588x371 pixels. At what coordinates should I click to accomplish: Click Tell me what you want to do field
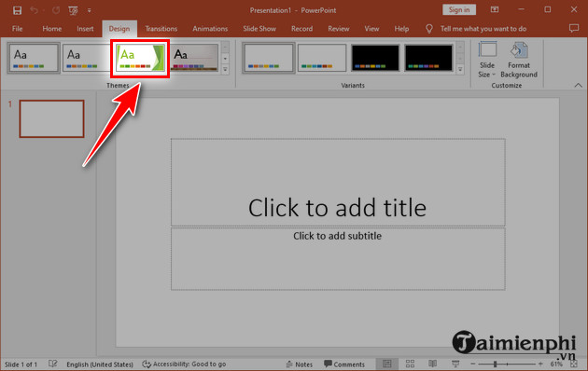coord(483,29)
